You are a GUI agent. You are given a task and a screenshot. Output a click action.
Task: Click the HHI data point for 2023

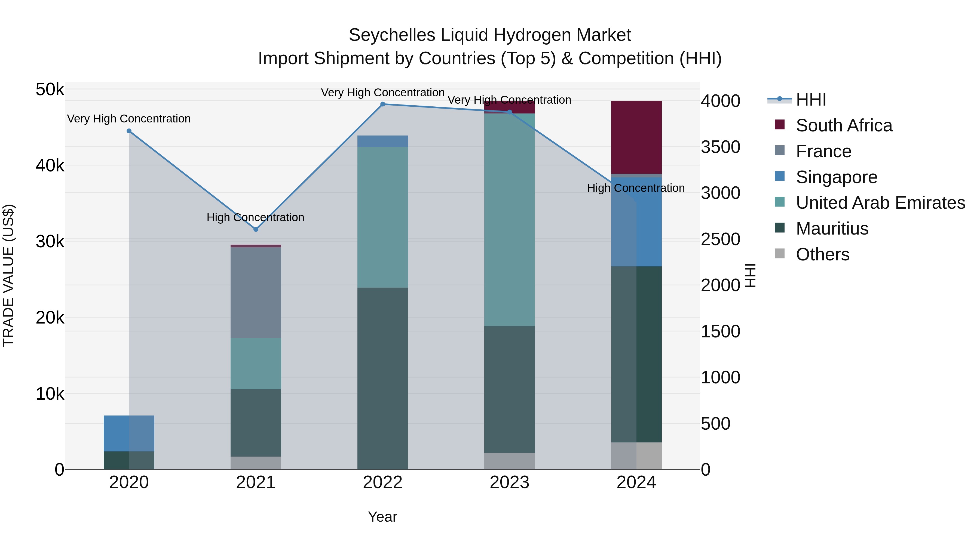click(x=510, y=112)
